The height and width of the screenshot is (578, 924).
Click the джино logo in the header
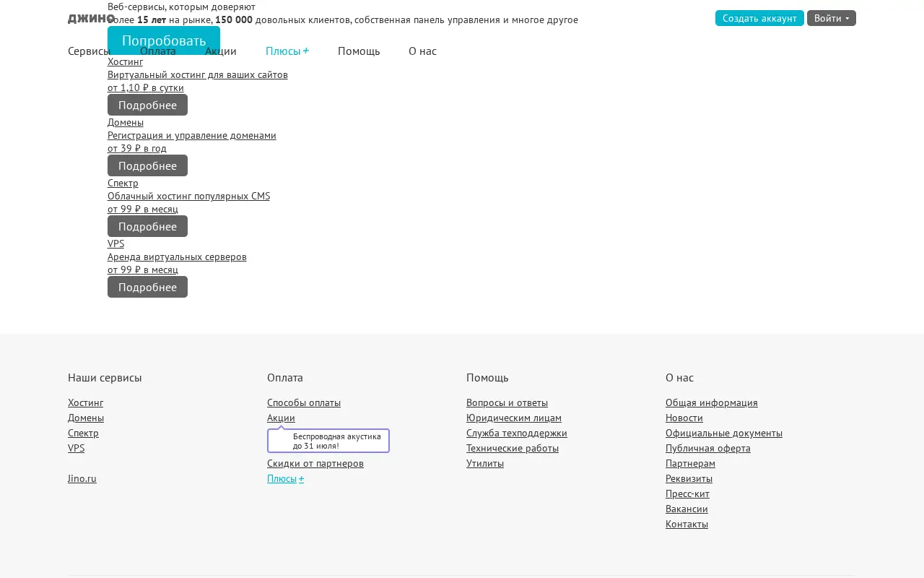point(91,18)
